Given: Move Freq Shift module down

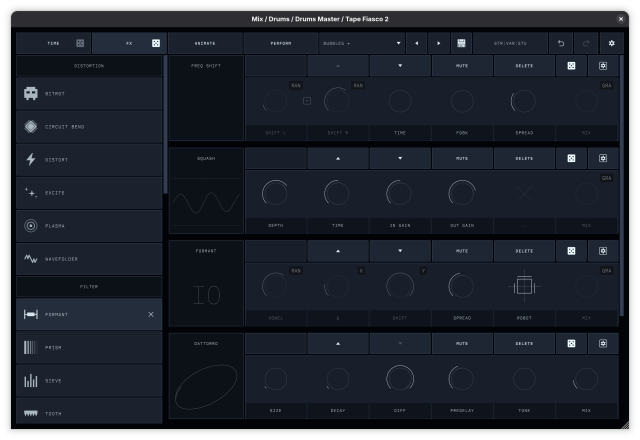Looking at the screenshot, I should (x=400, y=66).
